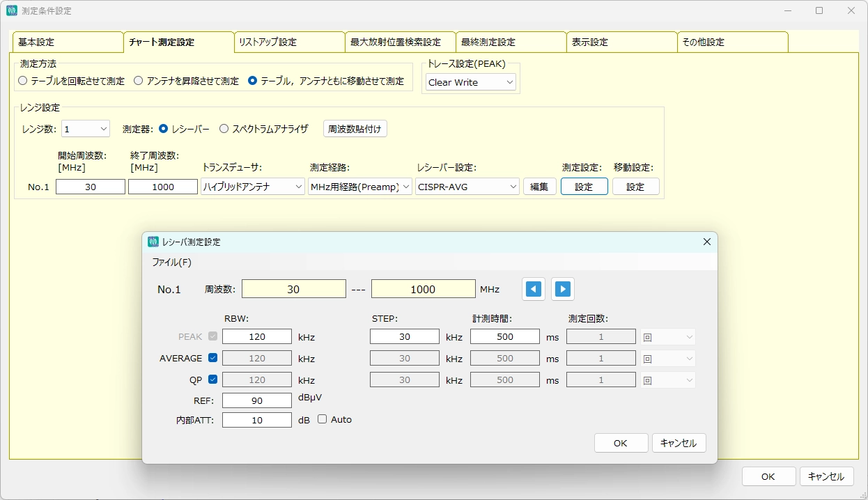The image size is (868, 500).
Task: Open the ハイブリッドアンテナ transducer dropdown
Action: (x=253, y=187)
